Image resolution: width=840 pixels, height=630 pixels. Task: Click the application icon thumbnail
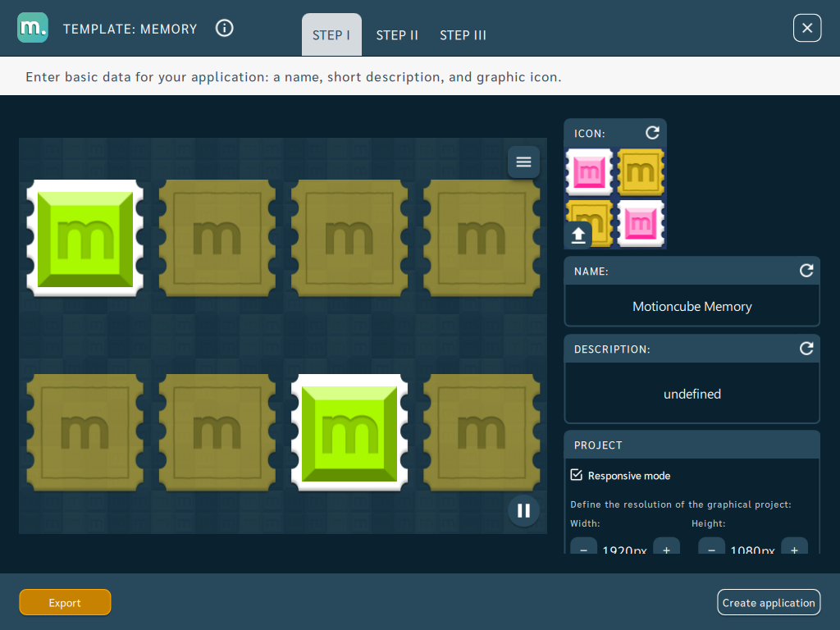(x=615, y=198)
